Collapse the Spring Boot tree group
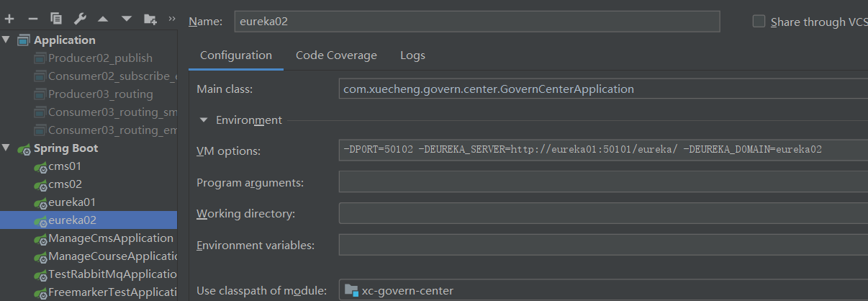The width and height of the screenshot is (868, 301). [6, 148]
